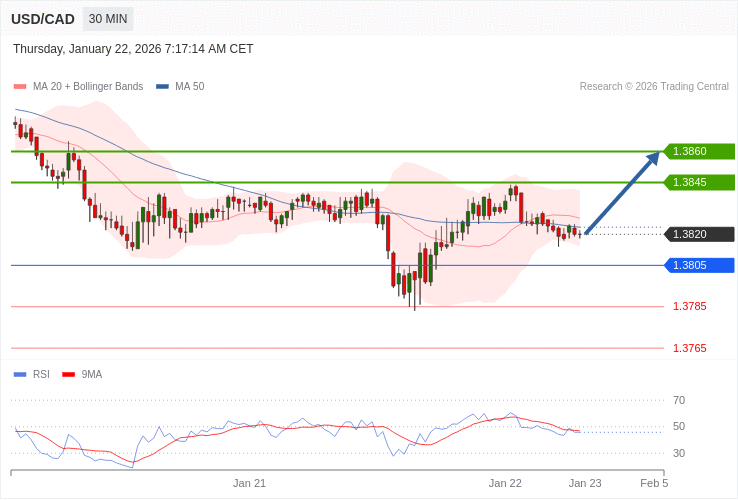Click the Jan 21 date marker
The image size is (738, 500).
tap(249, 483)
